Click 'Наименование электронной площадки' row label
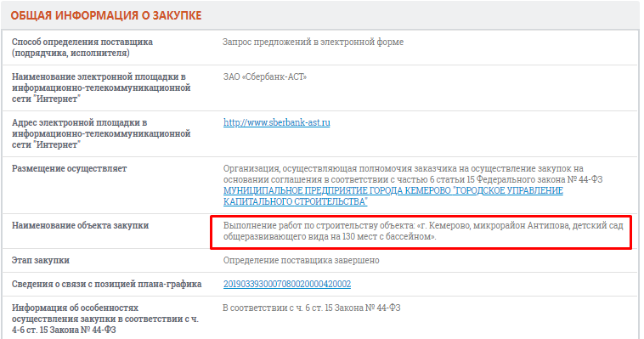644x339 pixels. coord(101,88)
